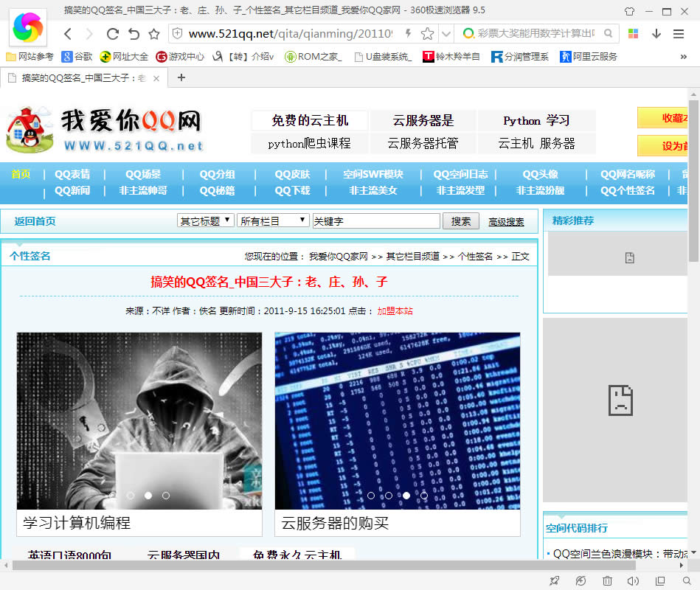700x590 pixels.
Task: Open the favorites star in the address bar
Action: coord(426,32)
